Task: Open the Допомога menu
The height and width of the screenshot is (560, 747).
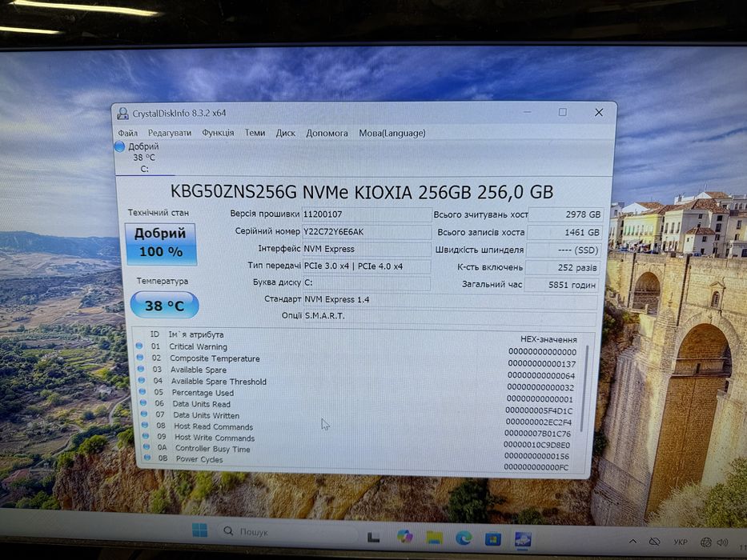Action: 327,134
